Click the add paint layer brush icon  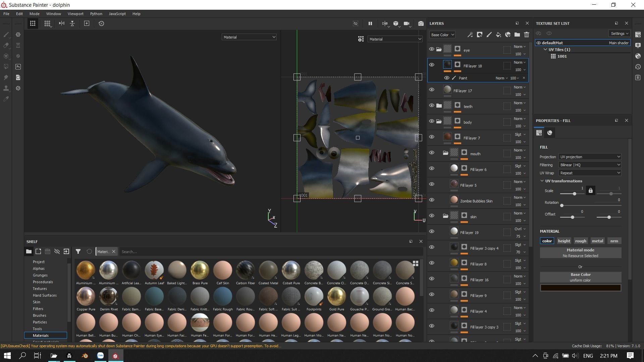coord(489,35)
